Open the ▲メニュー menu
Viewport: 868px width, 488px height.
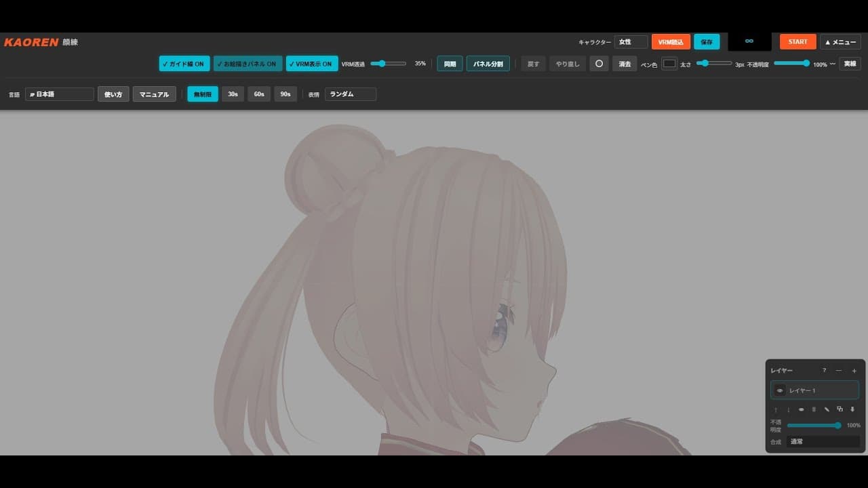pos(840,41)
